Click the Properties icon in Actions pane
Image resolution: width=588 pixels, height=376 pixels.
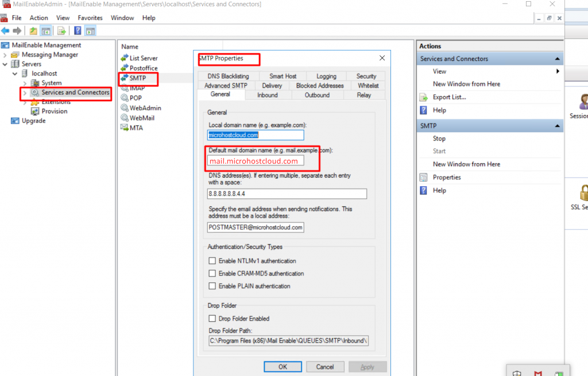pos(424,177)
